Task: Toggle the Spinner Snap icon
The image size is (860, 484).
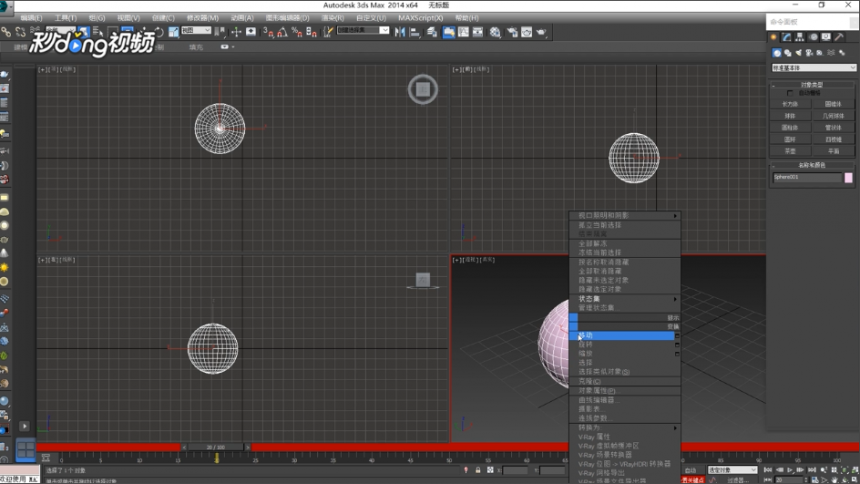Action: pos(312,32)
